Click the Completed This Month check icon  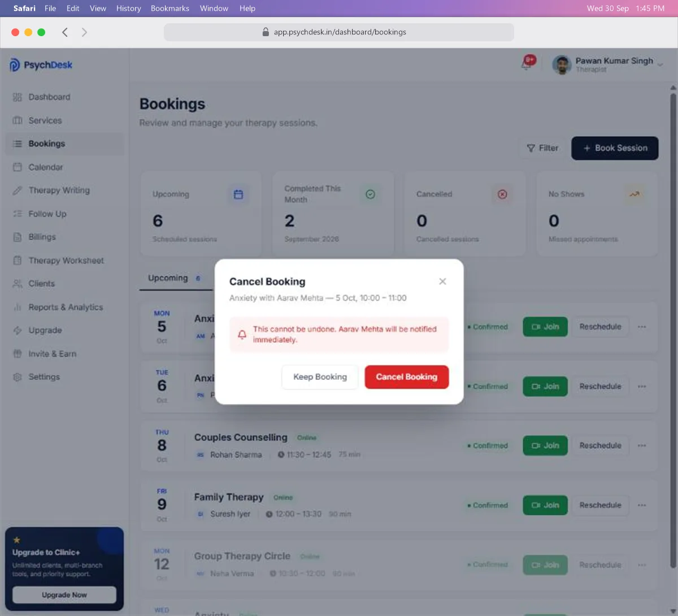pos(370,194)
